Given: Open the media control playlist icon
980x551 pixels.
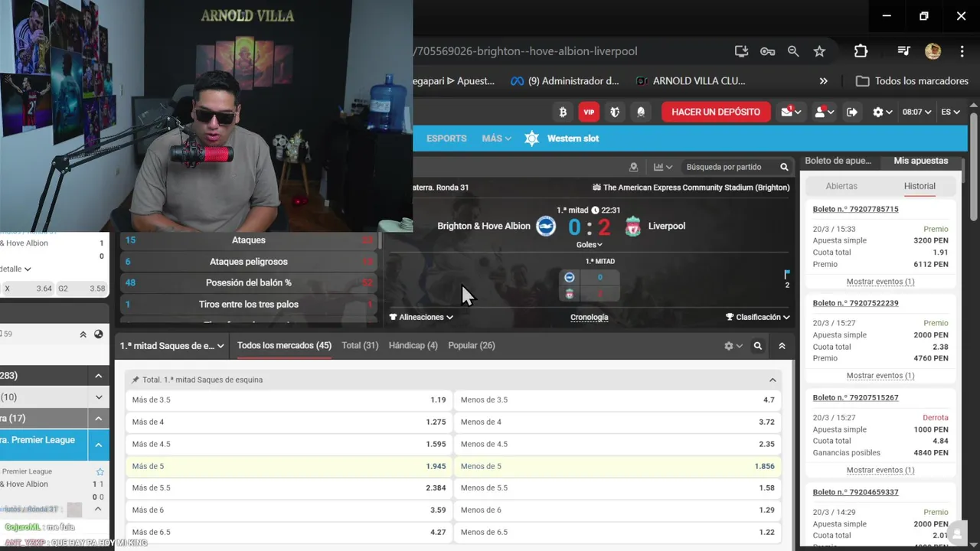Looking at the screenshot, I should pyautogui.click(x=903, y=51).
